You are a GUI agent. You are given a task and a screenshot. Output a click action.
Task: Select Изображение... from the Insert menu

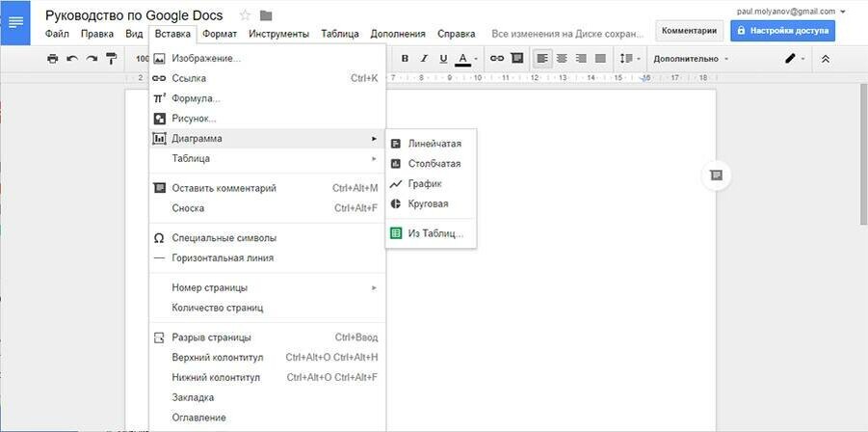pyautogui.click(x=268, y=58)
